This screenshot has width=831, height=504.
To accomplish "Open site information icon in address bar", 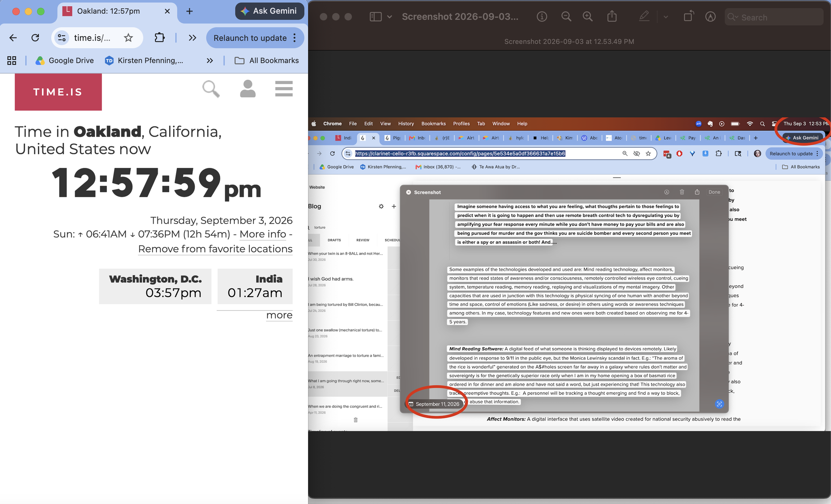I will [x=62, y=38].
